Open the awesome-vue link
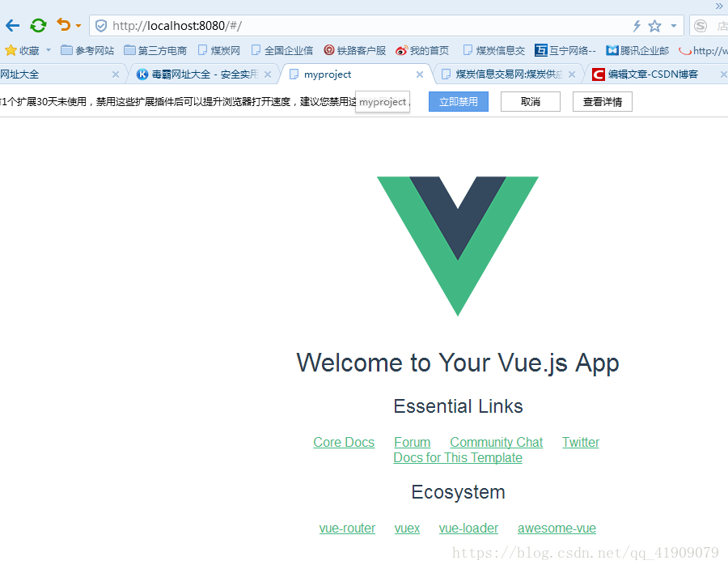This screenshot has height=569, width=728. [557, 528]
